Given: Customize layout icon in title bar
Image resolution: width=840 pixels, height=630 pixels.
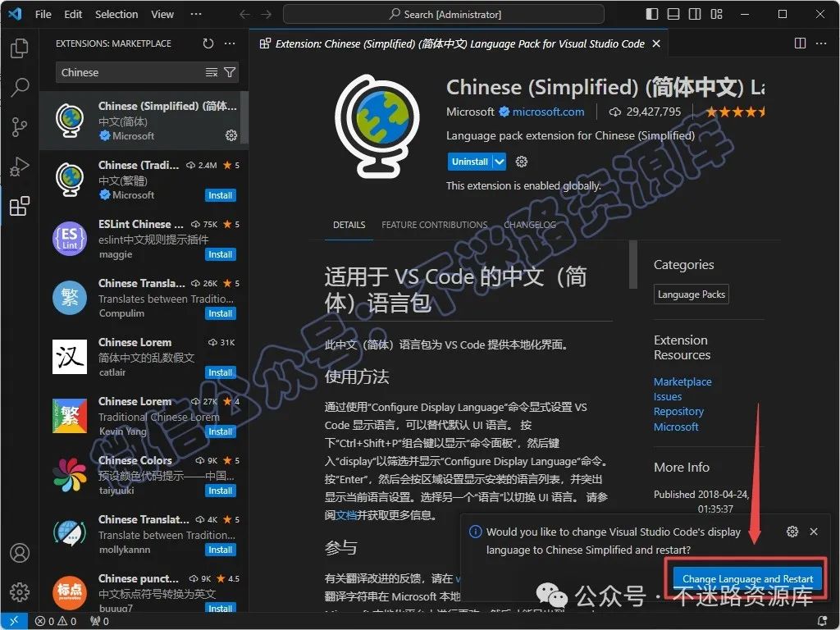Looking at the screenshot, I should (x=716, y=15).
